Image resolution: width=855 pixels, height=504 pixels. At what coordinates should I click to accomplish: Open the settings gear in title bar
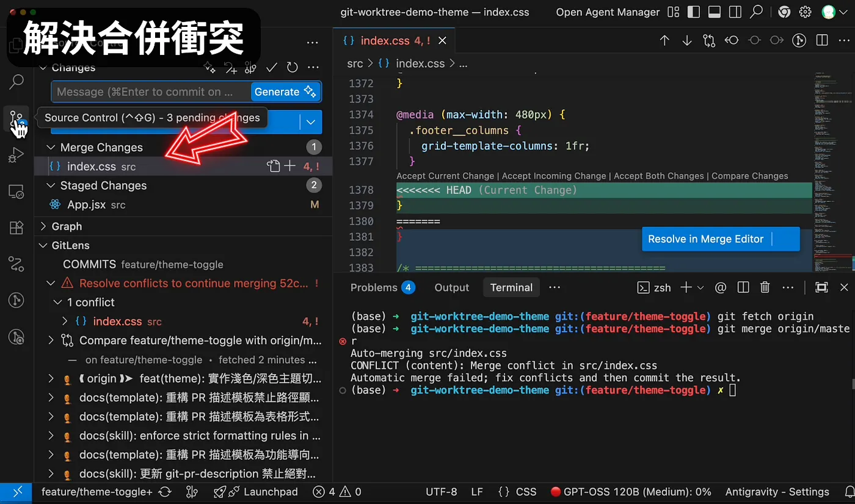pyautogui.click(x=806, y=12)
